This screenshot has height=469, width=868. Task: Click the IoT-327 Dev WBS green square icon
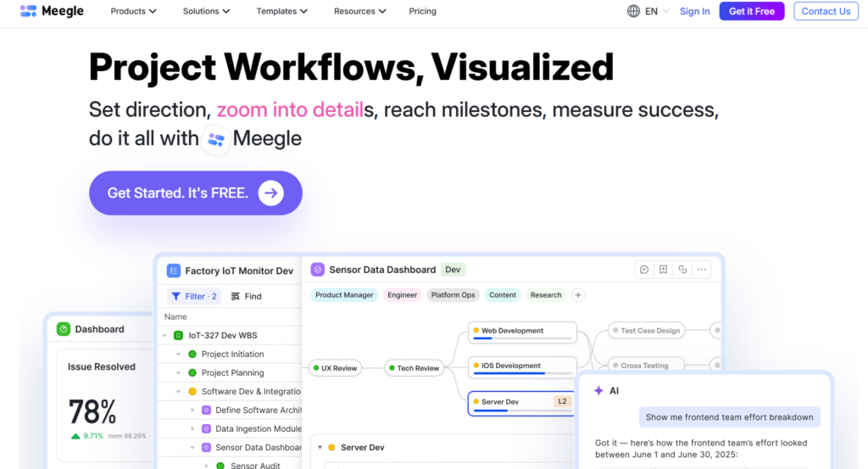click(x=178, y=336)
